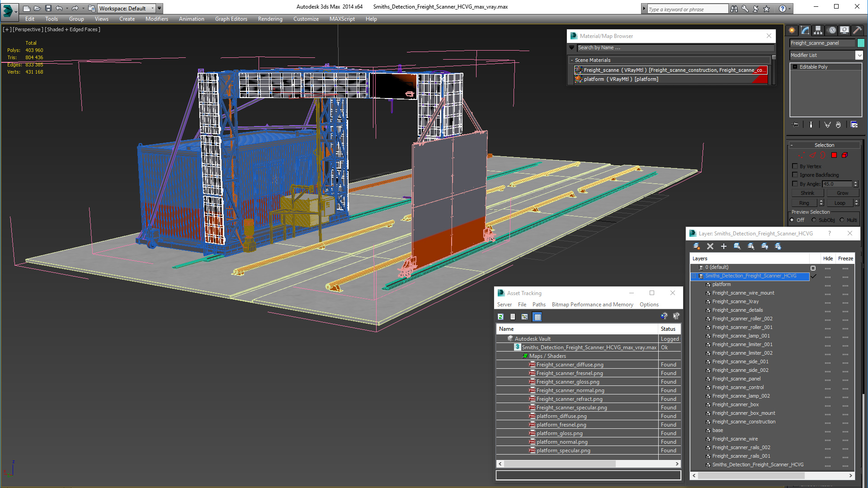Screen dimensions: 868x488
Task: Expand Editable Poly plus in modifier stack
Action: [795, 67]
